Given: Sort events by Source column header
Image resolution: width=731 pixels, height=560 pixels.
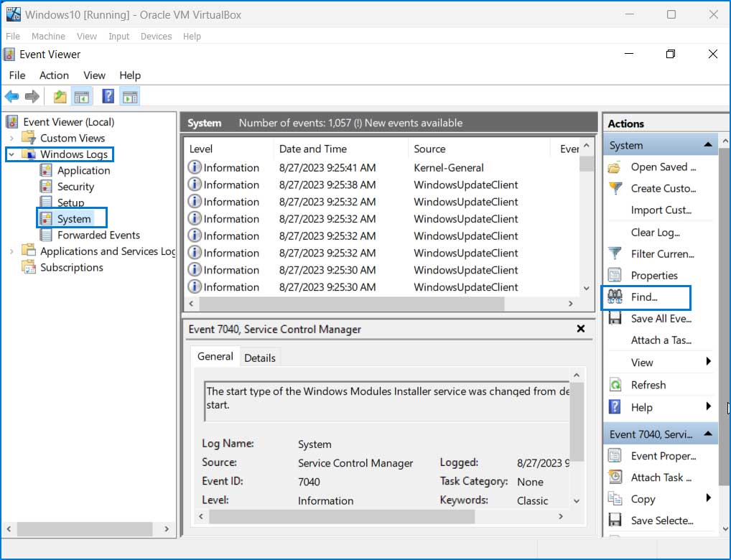Looking at the screenshot, I should click(479, 149).
